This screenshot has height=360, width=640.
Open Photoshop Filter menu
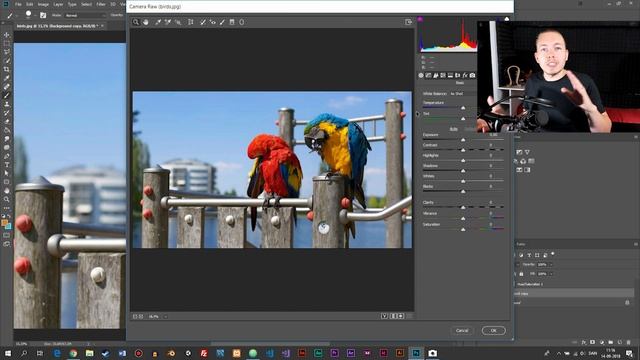click(101, 4)
